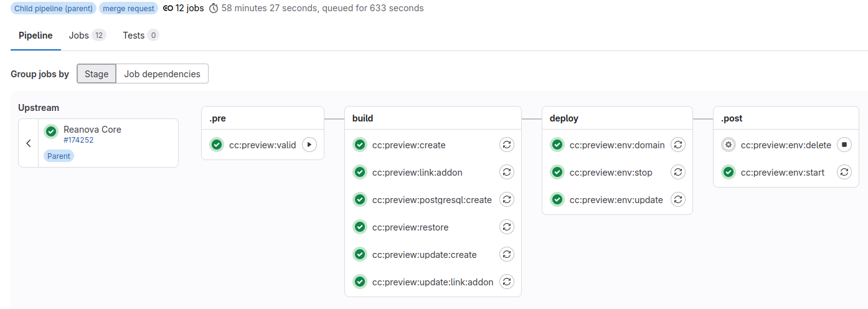This screenshot has height=309, width=868.
Task: Retry the cc:preview:create job
Action: pyautogui.click(x=507, y=145)
